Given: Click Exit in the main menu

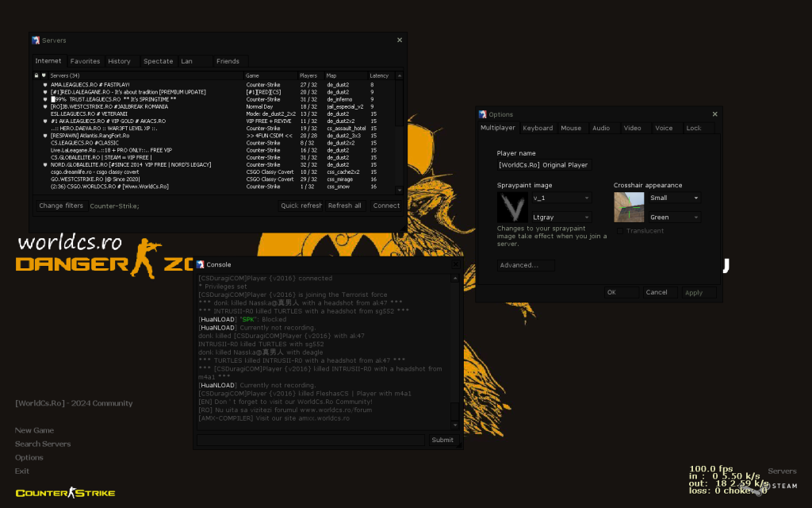Looking at the screenshot, I should click(21, 471).
